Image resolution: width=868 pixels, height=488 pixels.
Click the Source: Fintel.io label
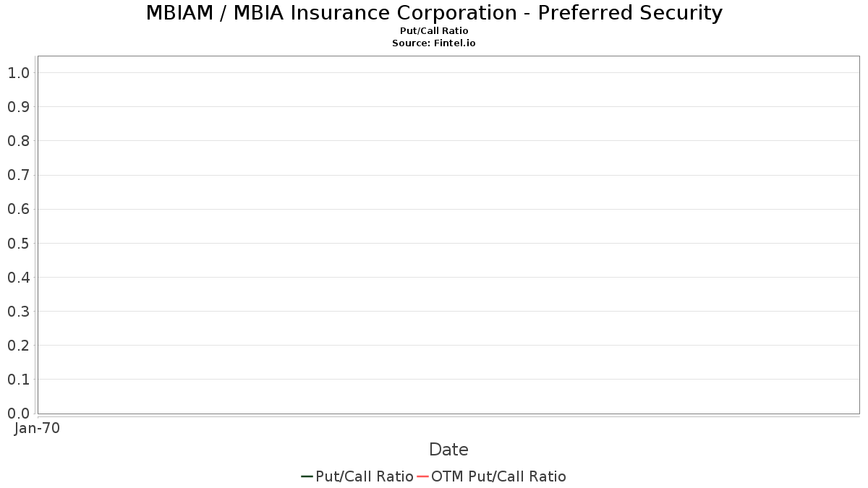(434, 43)
